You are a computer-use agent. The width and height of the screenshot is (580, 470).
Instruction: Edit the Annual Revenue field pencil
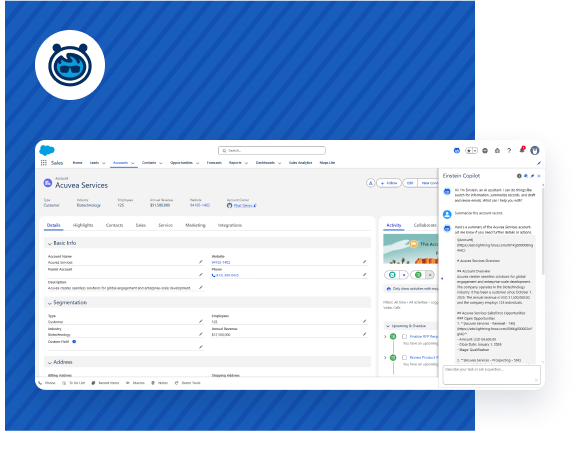pyautogui.click(x=364, y=334)
